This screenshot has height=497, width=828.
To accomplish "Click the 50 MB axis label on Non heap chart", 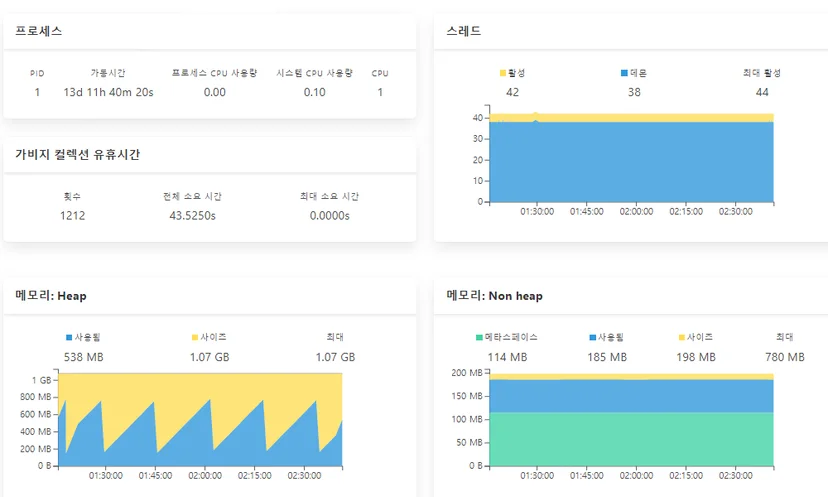I will pos(469,442).
